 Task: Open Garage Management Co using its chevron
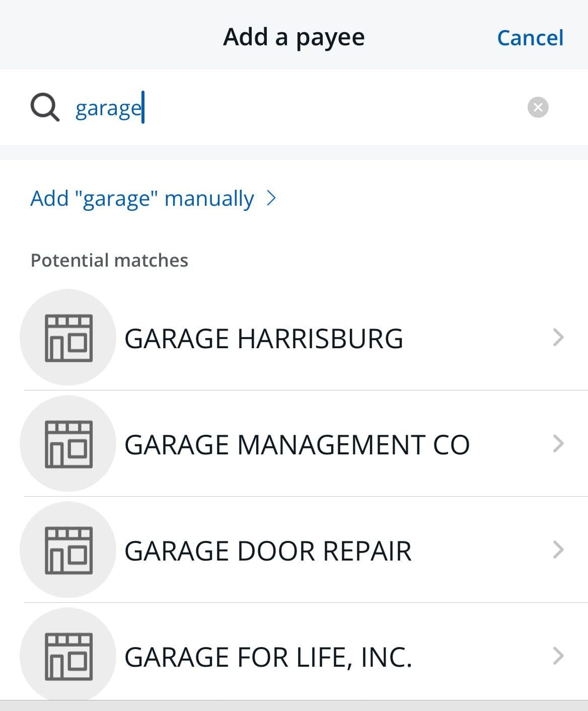tap(558, 444)
